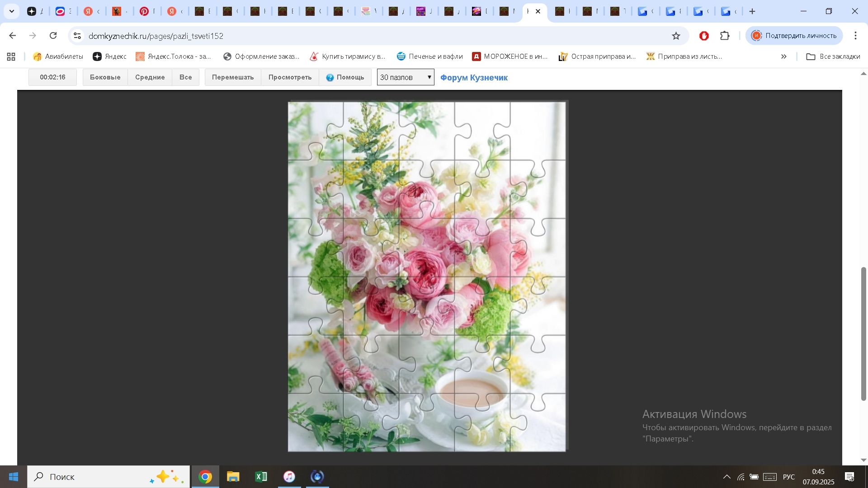Open Оформление заказ... bookmark

click(261, 56)
